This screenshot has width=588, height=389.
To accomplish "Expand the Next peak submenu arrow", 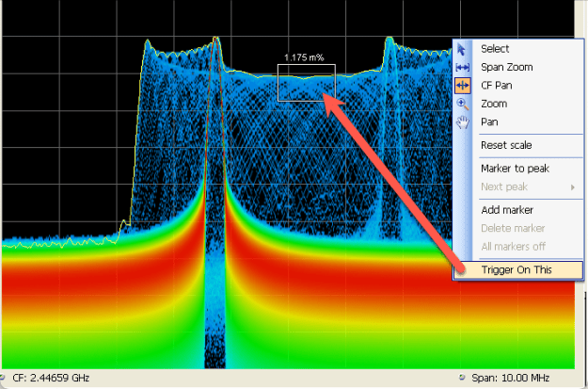I will pyautogui.click(x=573, y=187).
